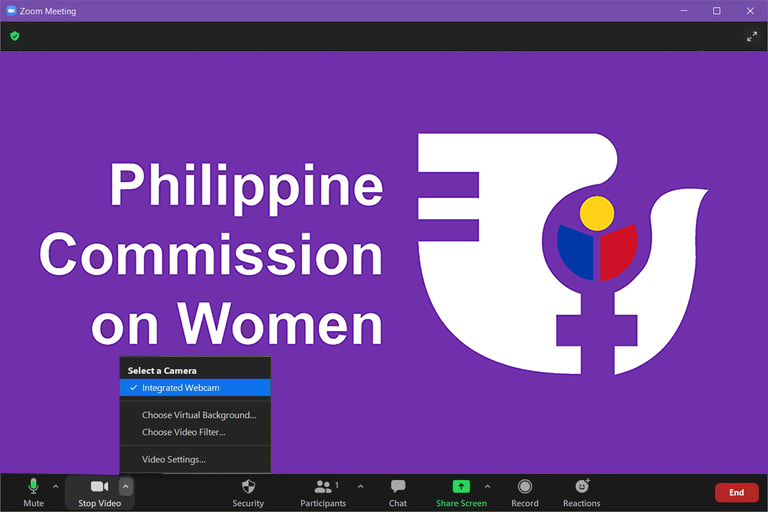Screen dimensions: 768x512
Task: Open the Participants panel
Action: (x=323, y=492)
